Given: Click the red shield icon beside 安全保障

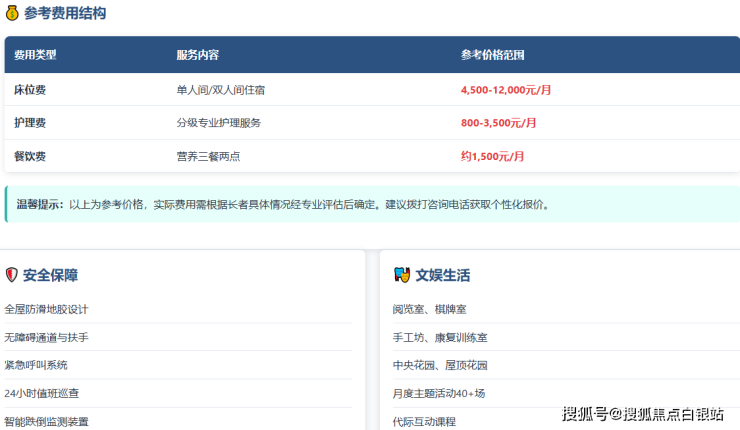Looking at the screenshot, I should pos(12,275).
